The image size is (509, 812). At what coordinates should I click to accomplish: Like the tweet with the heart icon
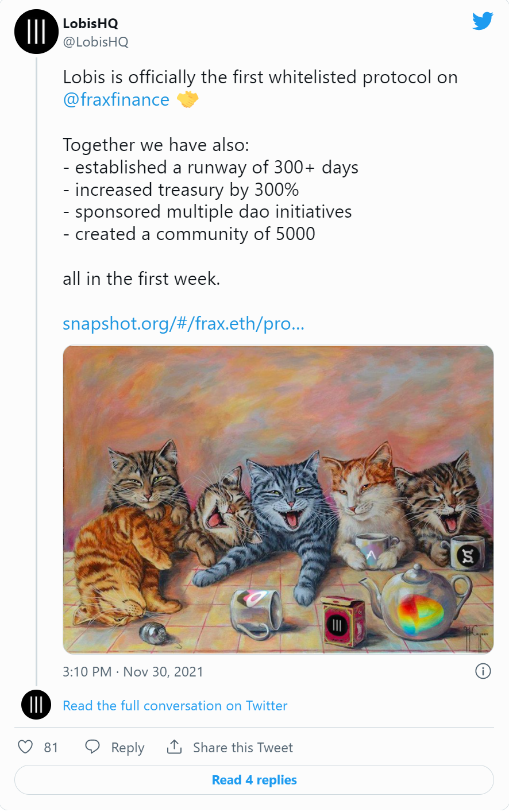tap(25, 747)
